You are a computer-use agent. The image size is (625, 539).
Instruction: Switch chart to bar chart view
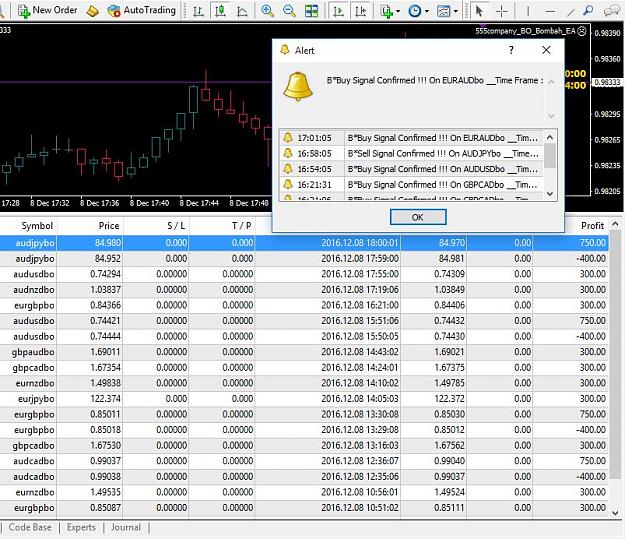point(198,11)
